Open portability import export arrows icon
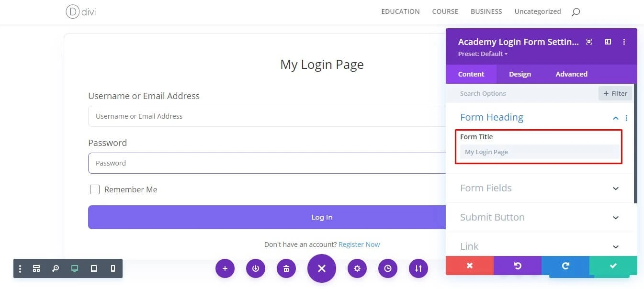Image resolution: width=644 pixels, height=289 pixels. pos(418,268)
